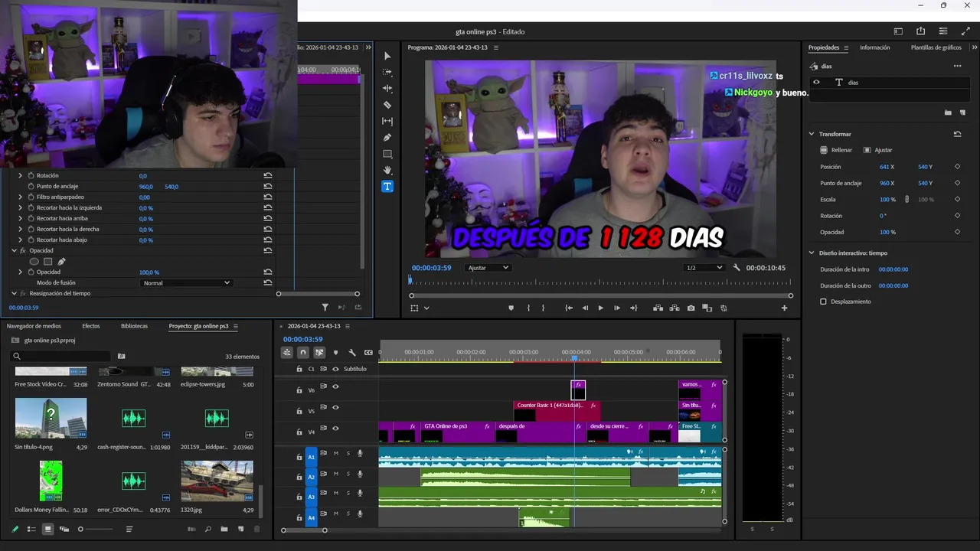Step forward one frame
The width and height of the screenshot is (980, 551).
(x=617, y=308)
